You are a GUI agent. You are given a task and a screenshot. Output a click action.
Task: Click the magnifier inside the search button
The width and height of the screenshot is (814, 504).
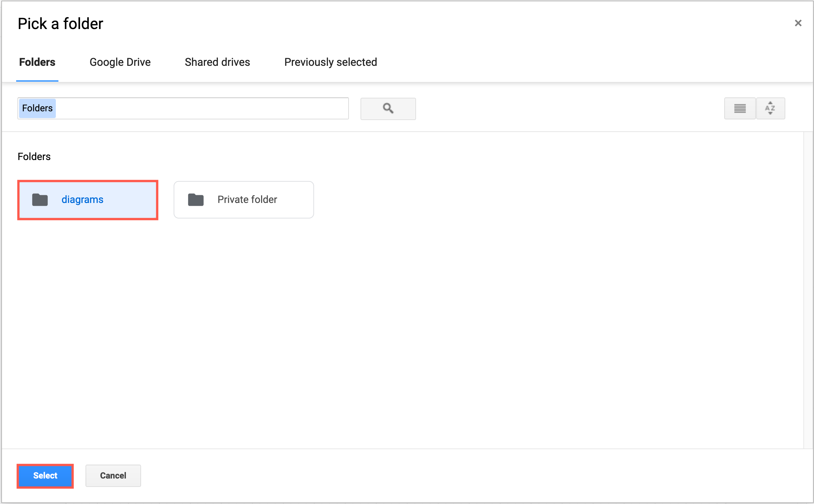pos(388,108)
